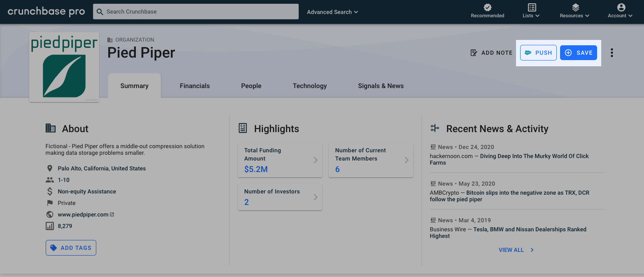This screenshot has width=644, height=277.
Task: Click the 1-10 employee count
Action: click(x=63, y=180)
